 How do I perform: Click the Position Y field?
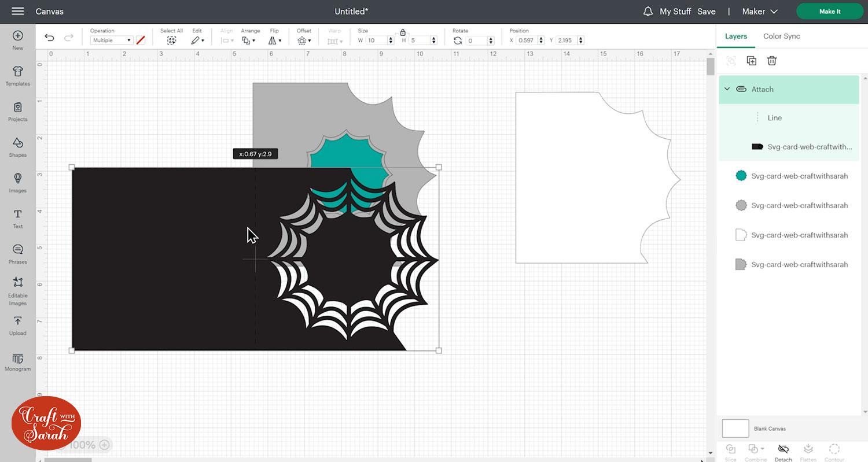(x=570, y=40)
